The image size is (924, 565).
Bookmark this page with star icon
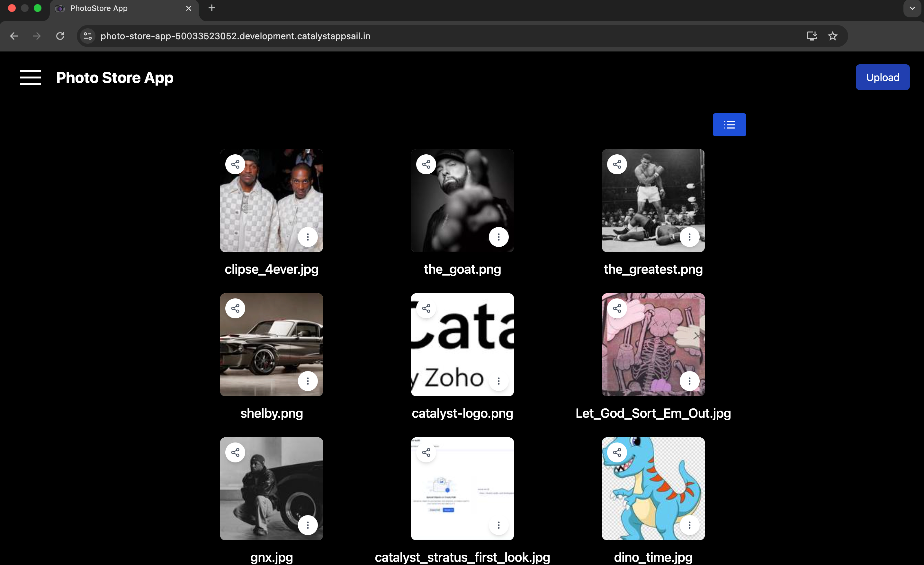(x=832, y=36)
